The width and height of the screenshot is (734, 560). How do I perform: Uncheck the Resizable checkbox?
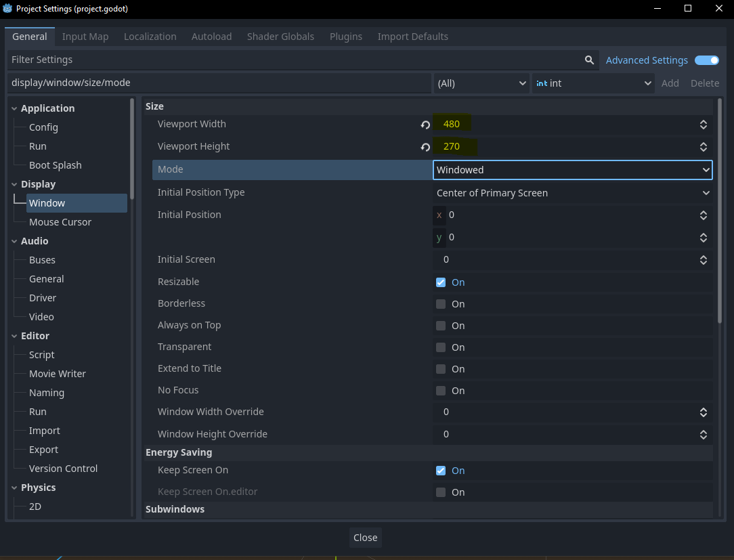tap(441, 282)
